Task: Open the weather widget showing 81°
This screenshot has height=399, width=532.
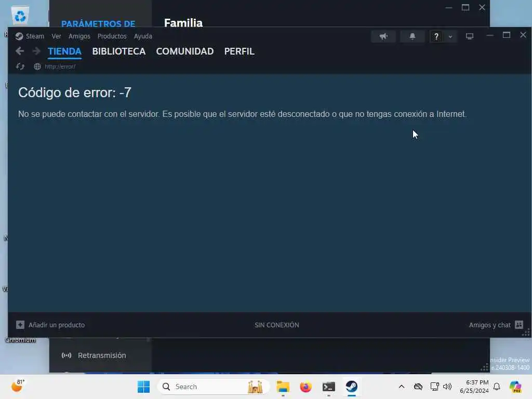Action: 18,386
